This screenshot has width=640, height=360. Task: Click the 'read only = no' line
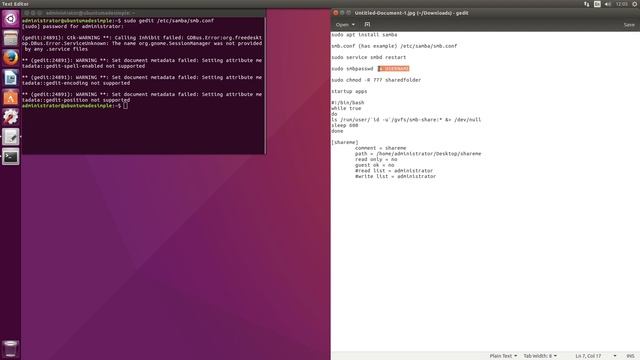pos(376,159)
